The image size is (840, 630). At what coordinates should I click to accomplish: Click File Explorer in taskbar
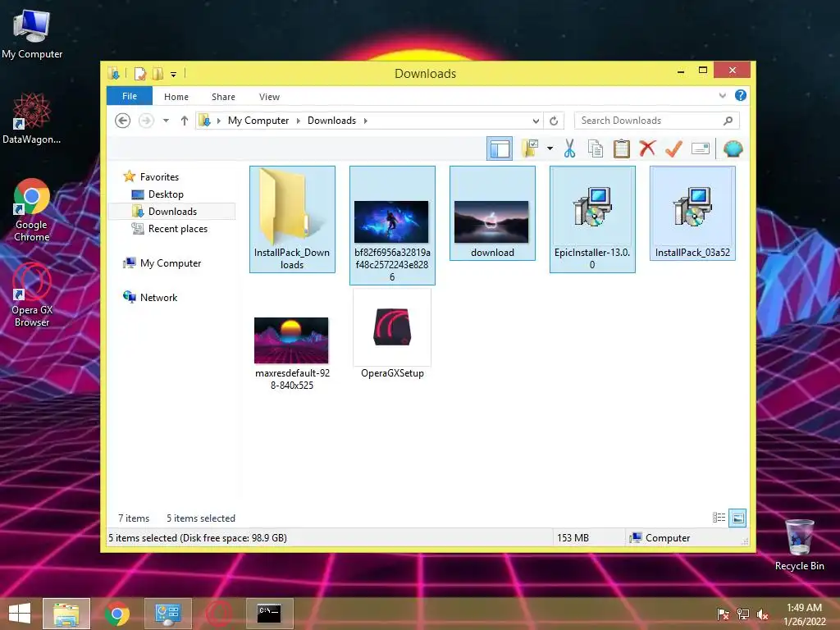[66, 614]
